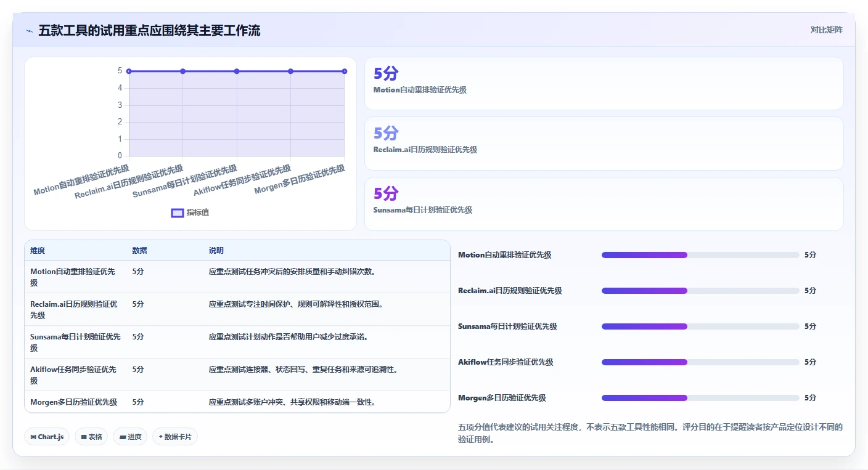Click the Motion progress row label
The height and width of the screenshot is (470, 868).
(505, 255)
